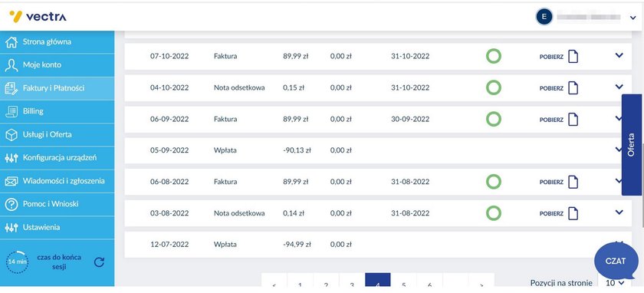Select the Moje konto person icon

pyautogui.click(x=11, y=65)
